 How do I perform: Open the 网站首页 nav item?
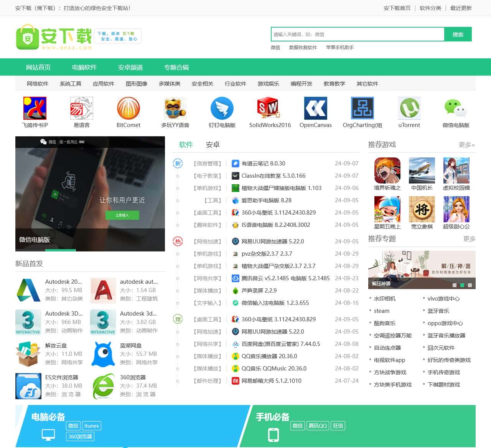click(38, 67)
